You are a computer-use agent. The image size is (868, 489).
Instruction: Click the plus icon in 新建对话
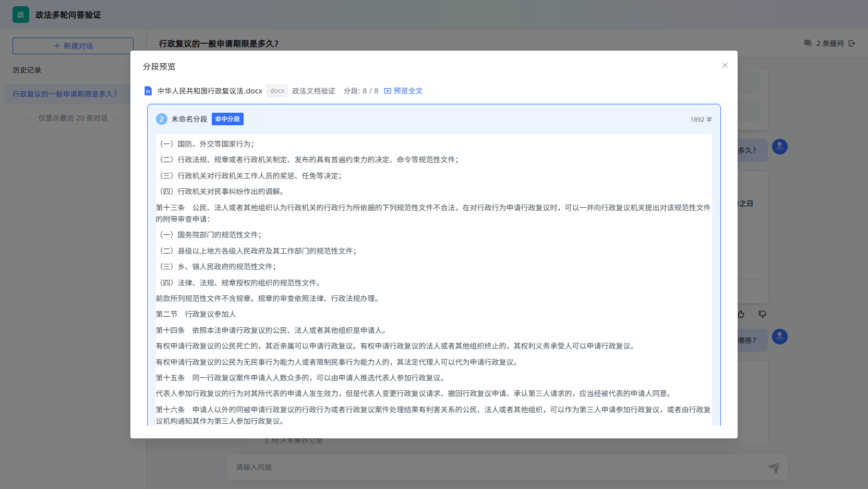[57, 46]
